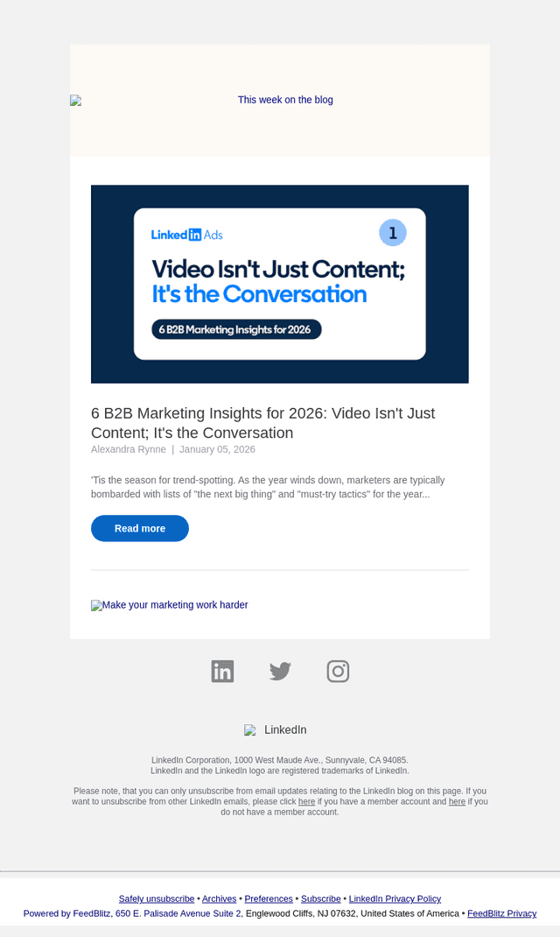Open 'Make your marketing work harder' image link
560x937 pixels.
[170, 605]
